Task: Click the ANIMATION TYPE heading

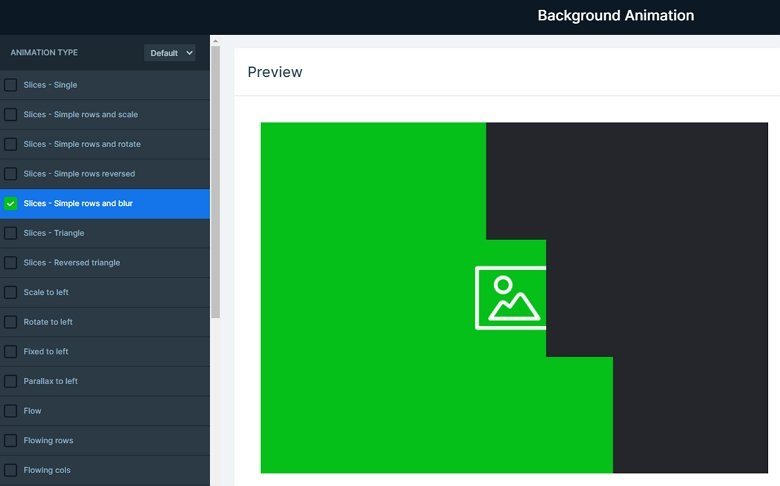Action: pos(44,52)
